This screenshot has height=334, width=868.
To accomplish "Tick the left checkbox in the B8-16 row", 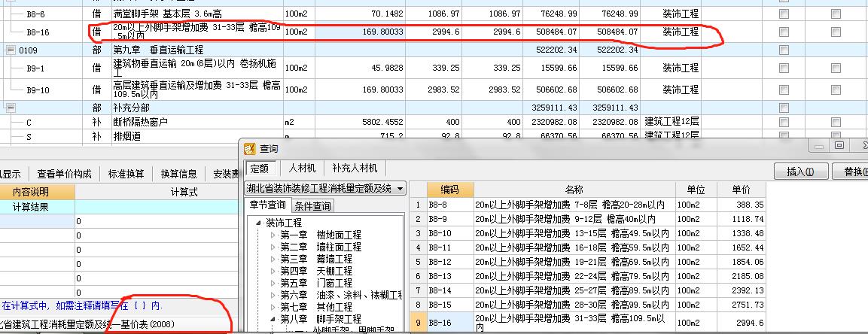I will [784, 32].
